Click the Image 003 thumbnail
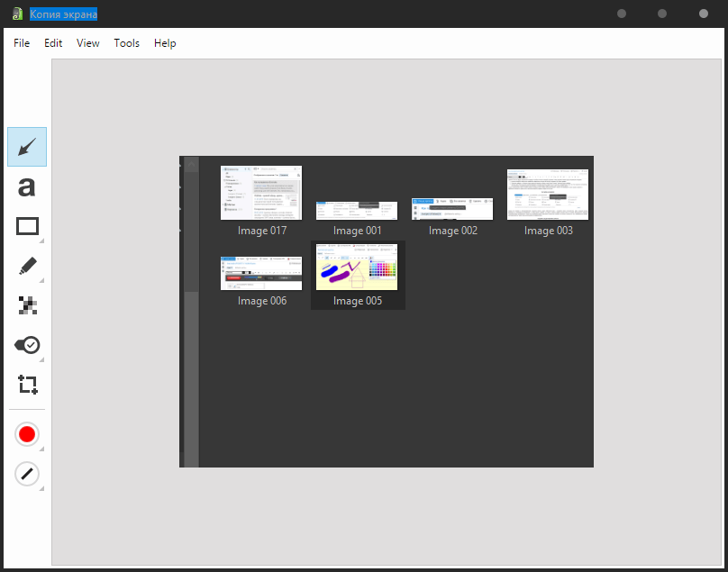The image size is (728, 572). (548, 195)
